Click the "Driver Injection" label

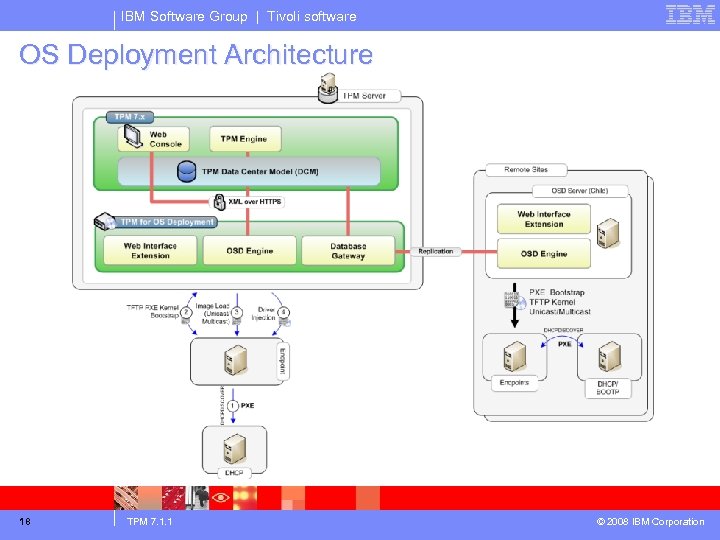point(264,314)
